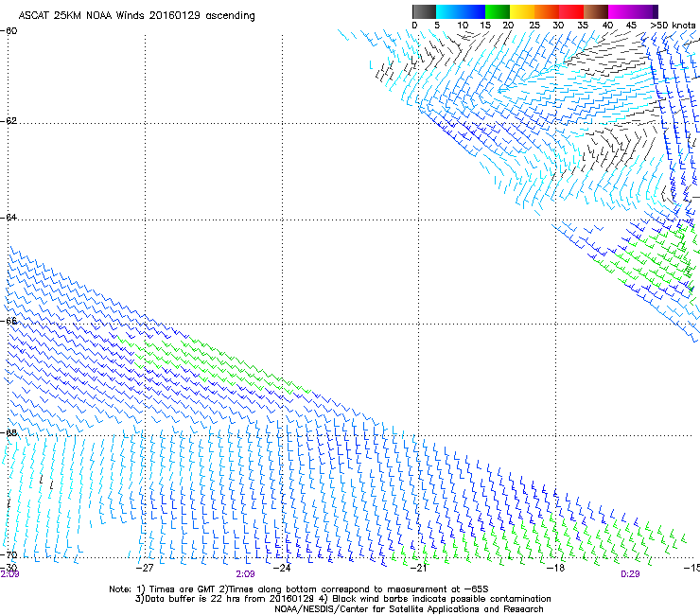Screen dimensions: 700x615
Task: Click the "-64" latitude axis label
Action: [x=9, y=218]
